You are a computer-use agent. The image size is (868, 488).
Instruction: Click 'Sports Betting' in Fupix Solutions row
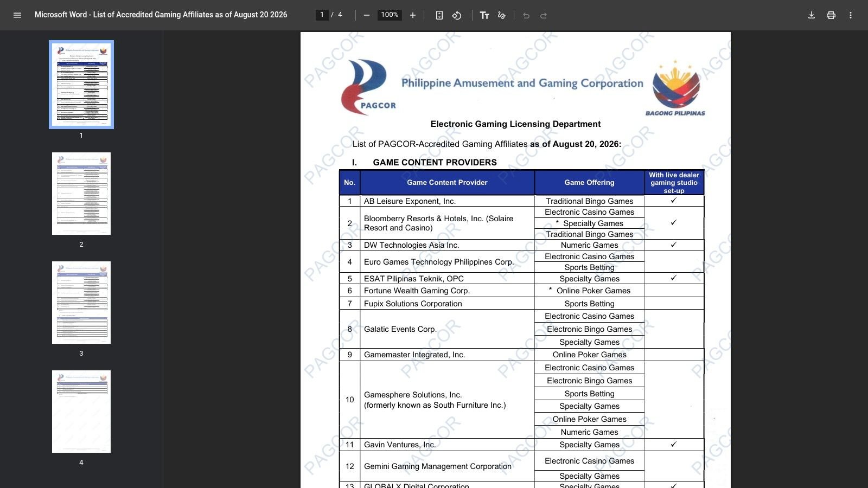[x=590, y=304]
